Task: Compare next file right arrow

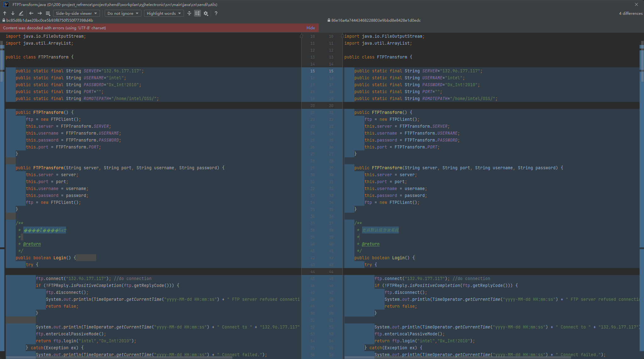Action: pos(40,13)
